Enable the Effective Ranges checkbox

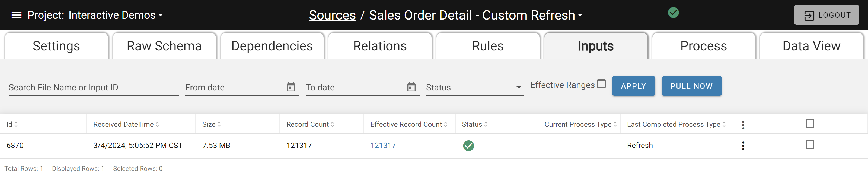(x=601, y=84)
